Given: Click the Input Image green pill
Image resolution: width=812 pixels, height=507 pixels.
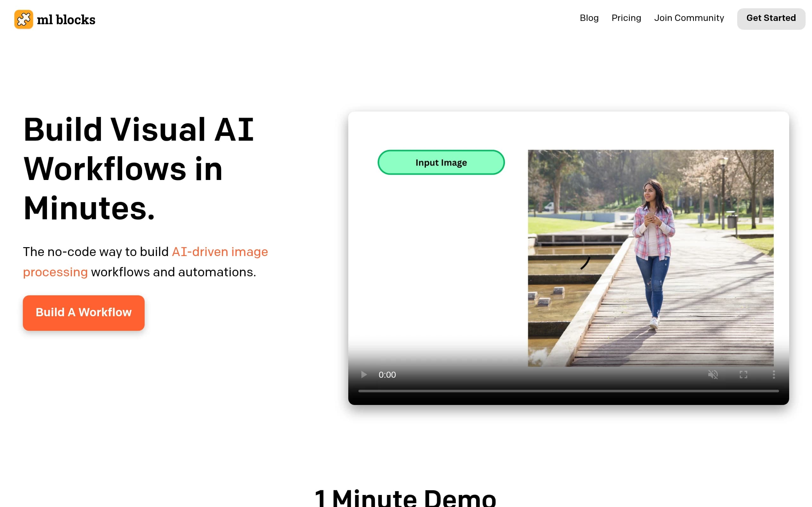Looking at the screenshot, I should pyautogui.click(x=441, y=162).
